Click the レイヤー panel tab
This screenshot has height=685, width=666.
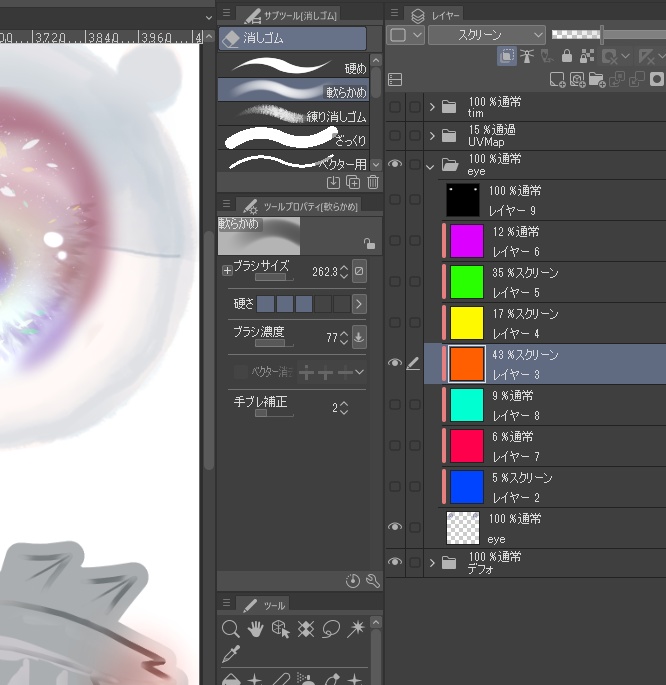435,16
